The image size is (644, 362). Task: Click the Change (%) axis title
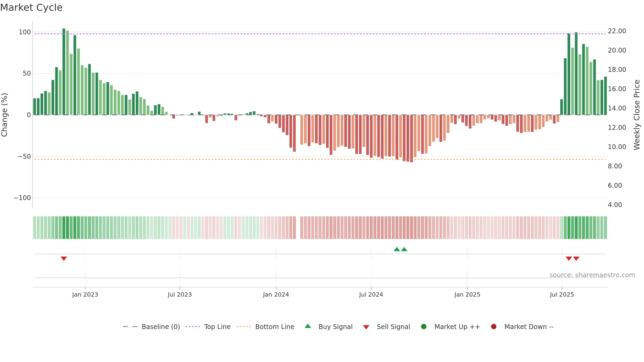click(x=5, y=115)
